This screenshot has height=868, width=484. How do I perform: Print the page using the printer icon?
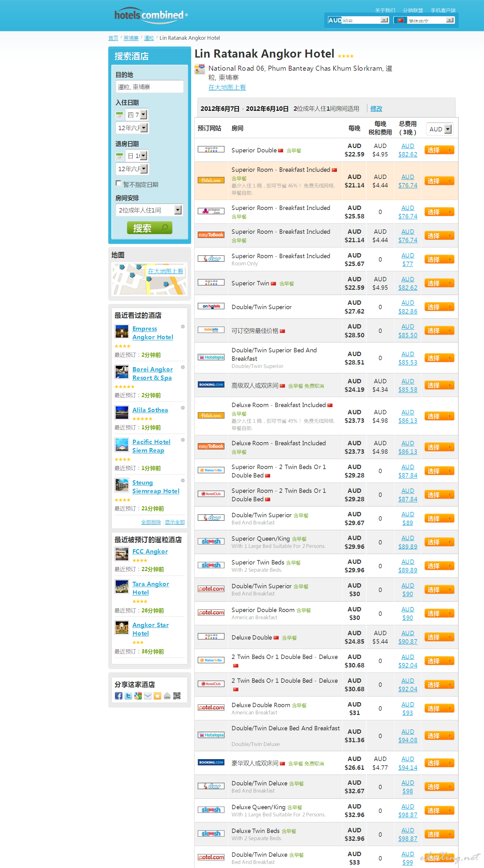[167, 696]
